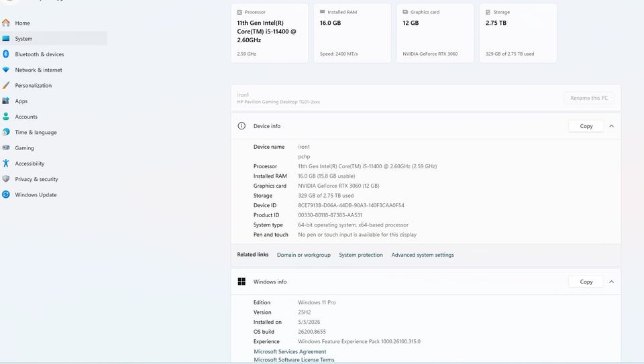
Task: Click the 16.0 GB (15.8 GB usable) value
Action: click(x=327, y=176)
